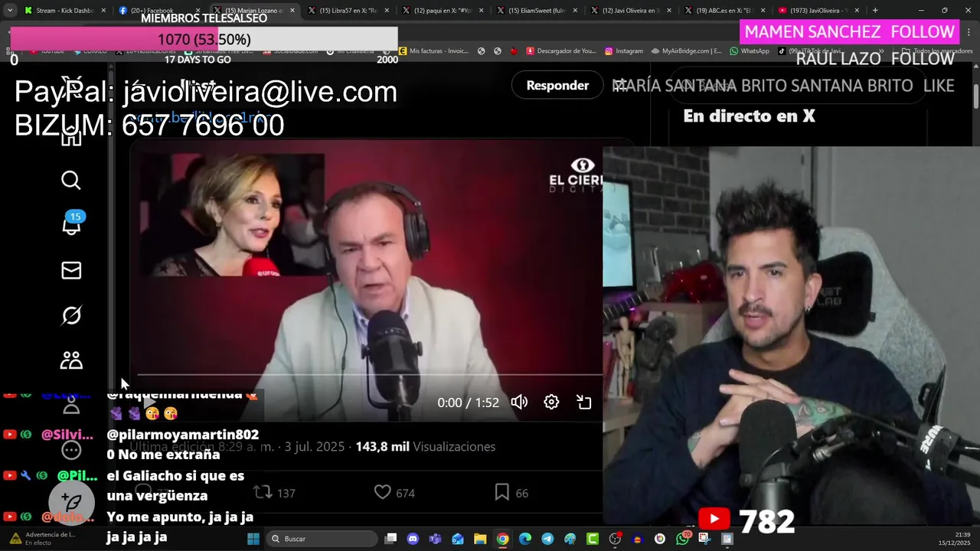Click the round compose post button

(x=71, y=503)
